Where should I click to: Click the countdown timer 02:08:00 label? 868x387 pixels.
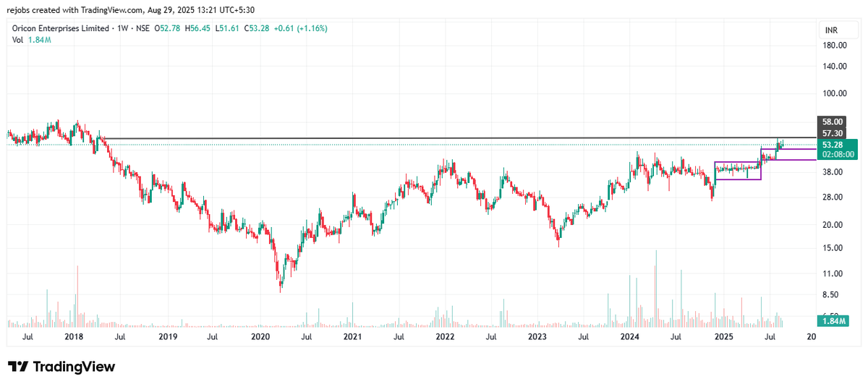(x=838, y=154)
